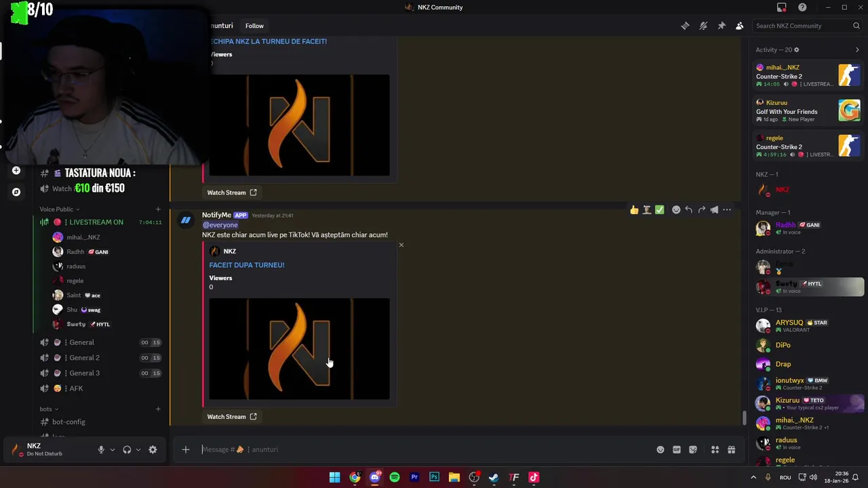Open Photoshop from the taskbar
Screen dimensions: 868x488
point(434,477)
